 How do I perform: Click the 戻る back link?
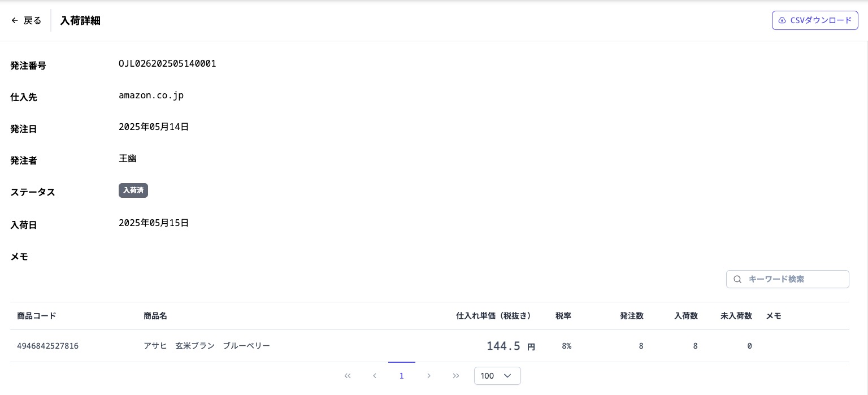(32, 20)
